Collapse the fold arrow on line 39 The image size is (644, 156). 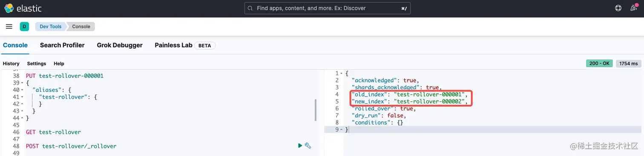coord(22,83)
